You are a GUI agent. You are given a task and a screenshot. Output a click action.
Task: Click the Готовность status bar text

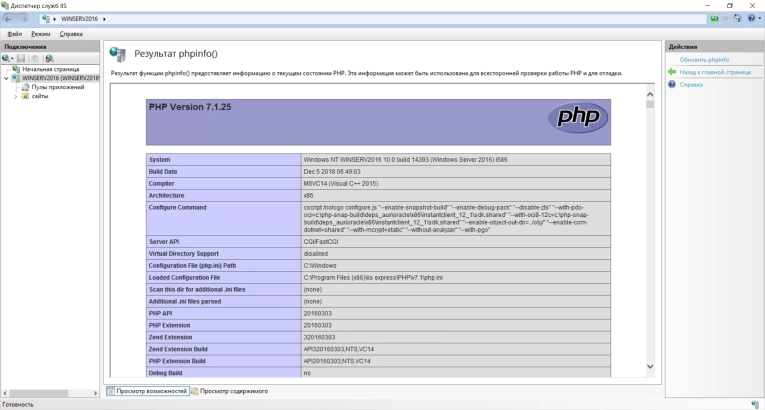coord(18,405)
